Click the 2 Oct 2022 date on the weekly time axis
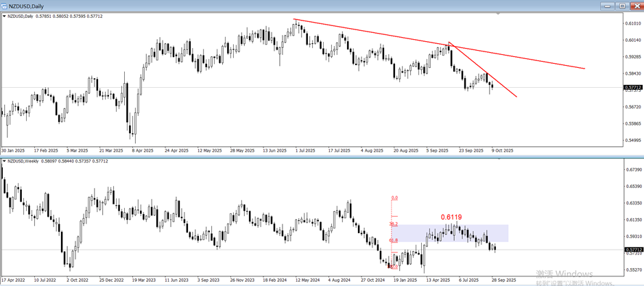 point(77,280)
